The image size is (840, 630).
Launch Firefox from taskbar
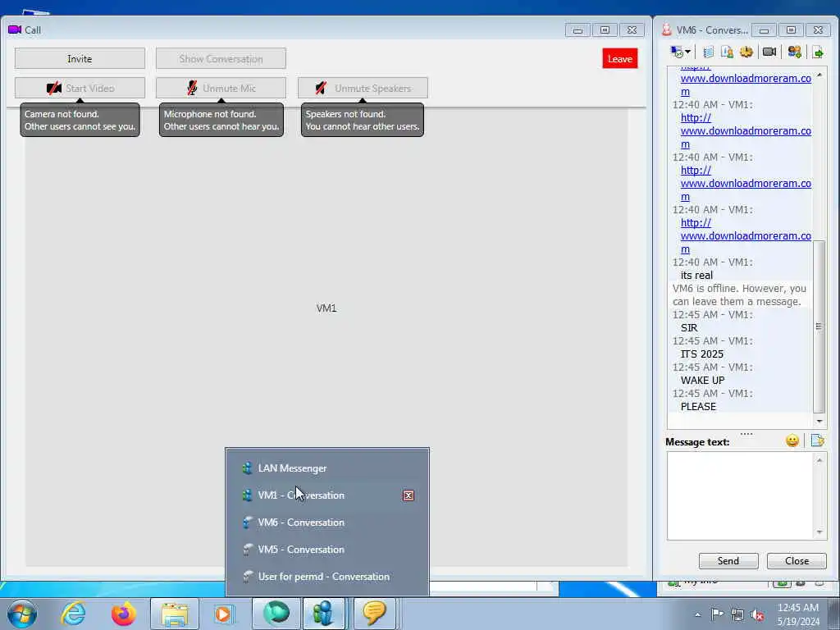tap(124, 614)
